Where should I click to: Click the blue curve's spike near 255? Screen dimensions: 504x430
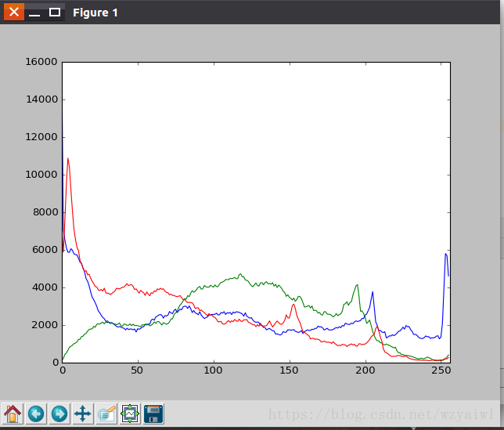click(446, 255)
